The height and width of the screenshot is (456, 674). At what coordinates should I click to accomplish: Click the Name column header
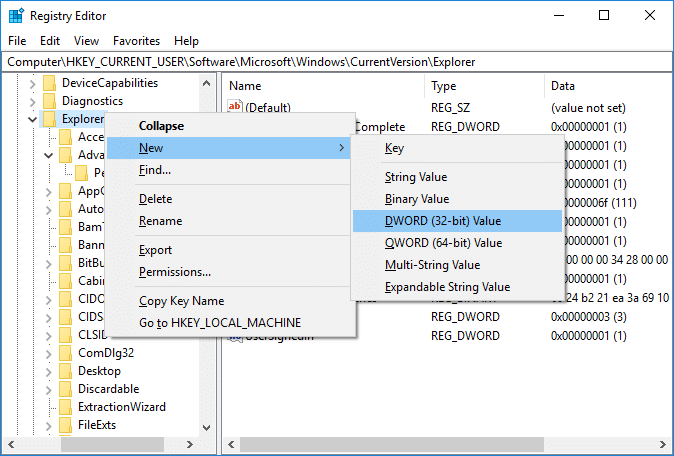[245, 86]
